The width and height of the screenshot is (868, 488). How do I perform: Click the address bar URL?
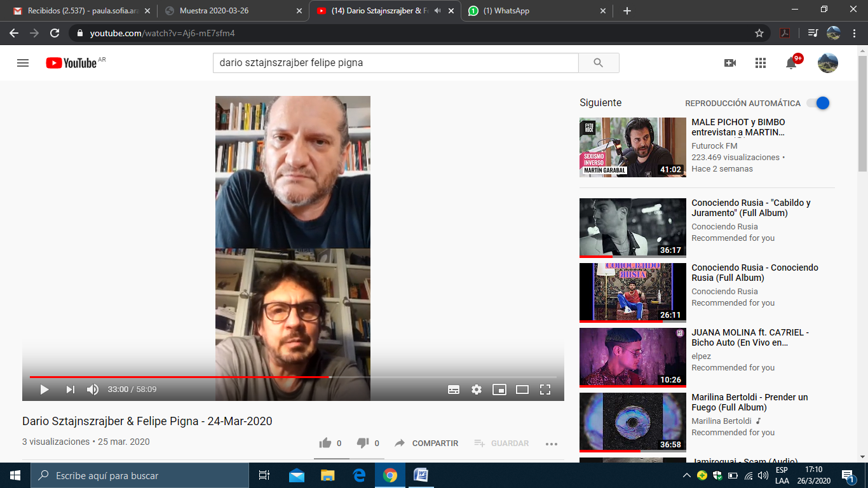pos(162,33)
